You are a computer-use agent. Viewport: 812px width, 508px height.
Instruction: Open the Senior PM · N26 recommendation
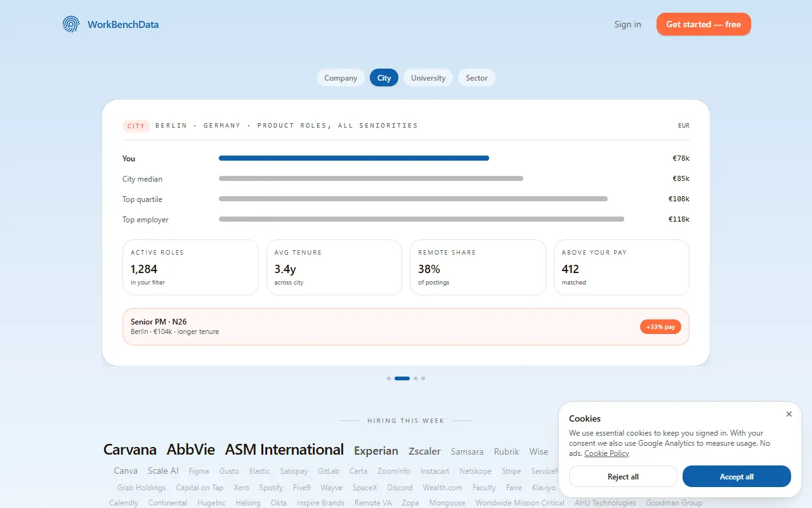point(406,326)
